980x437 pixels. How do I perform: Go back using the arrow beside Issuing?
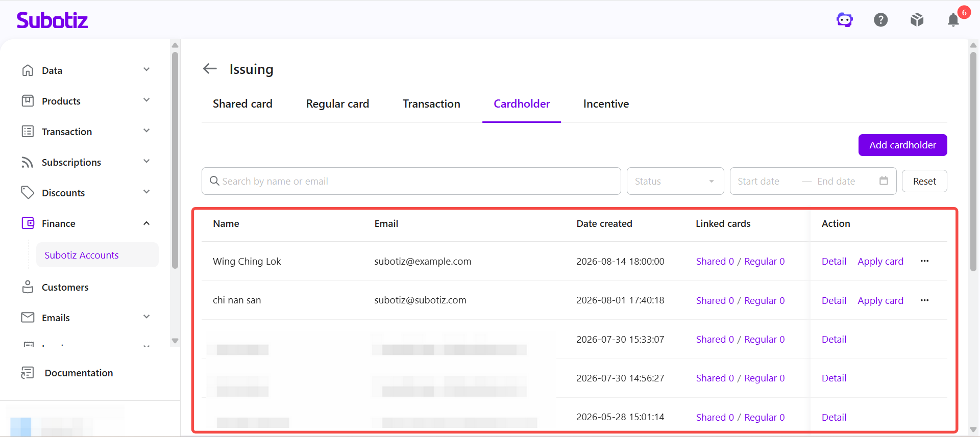pos(210,69)
